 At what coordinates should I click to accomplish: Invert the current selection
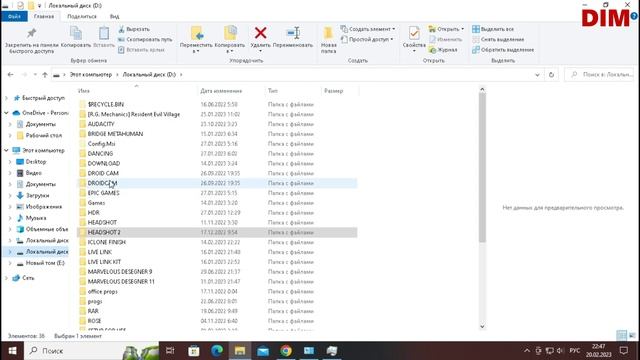click(x=503, y=50)
